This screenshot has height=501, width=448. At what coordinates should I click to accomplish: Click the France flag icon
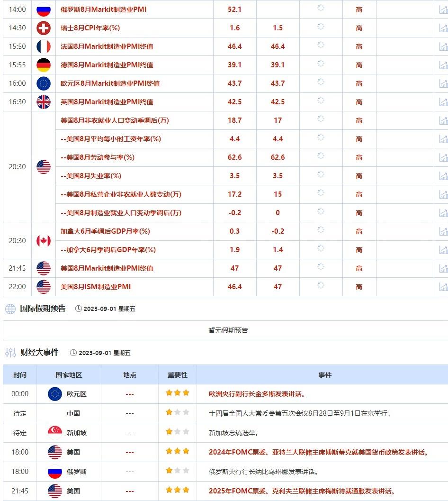(43, 46)
